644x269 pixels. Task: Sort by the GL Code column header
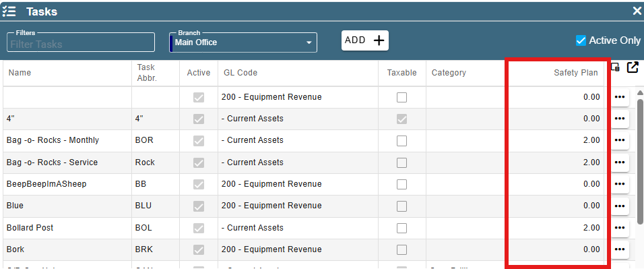click(x=240, y=73)
